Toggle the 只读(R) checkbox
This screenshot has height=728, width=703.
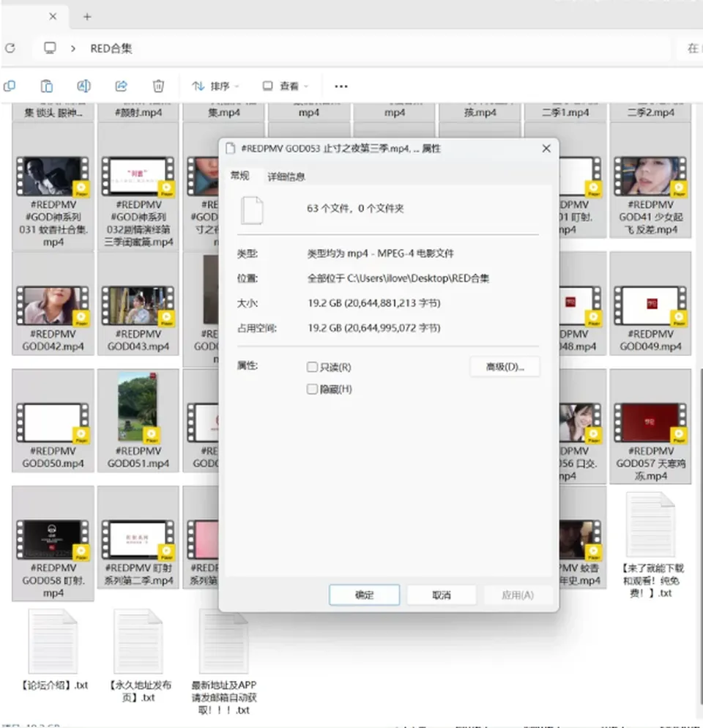point(312,367)
